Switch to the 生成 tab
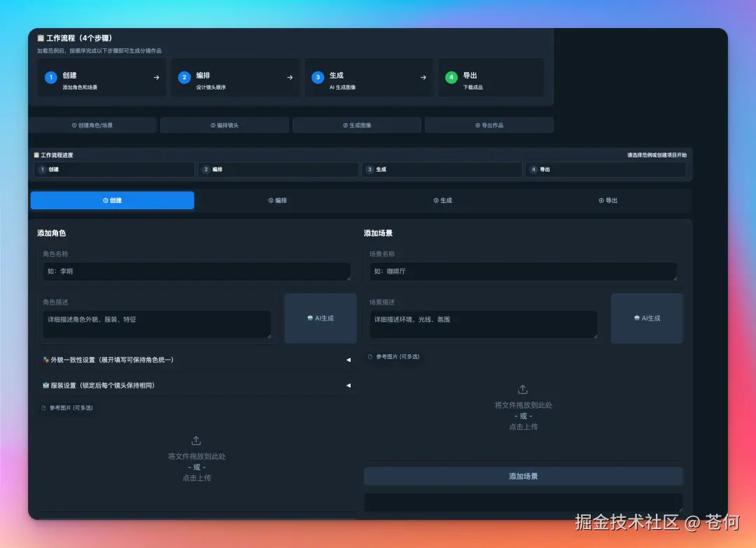 [x=442, y=200]
